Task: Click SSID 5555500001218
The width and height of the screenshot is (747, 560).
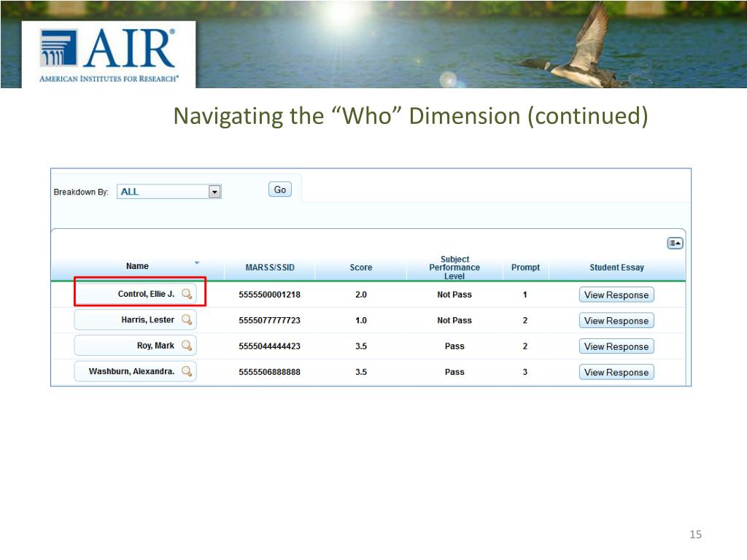Action: click(x=270, y=295)
